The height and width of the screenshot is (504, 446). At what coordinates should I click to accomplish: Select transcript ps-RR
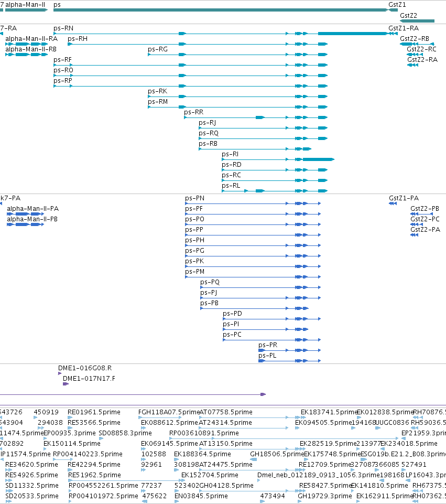click(x=256, y=117)
